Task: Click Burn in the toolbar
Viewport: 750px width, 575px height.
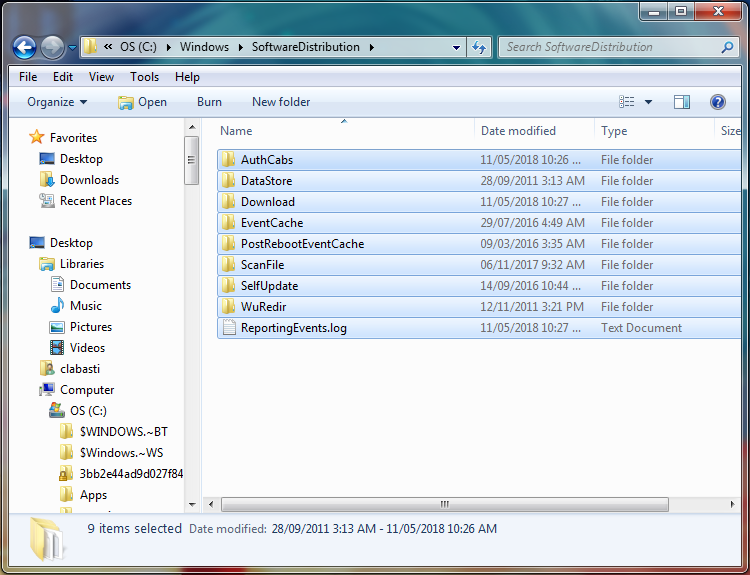Action: (x=210, y=102)
